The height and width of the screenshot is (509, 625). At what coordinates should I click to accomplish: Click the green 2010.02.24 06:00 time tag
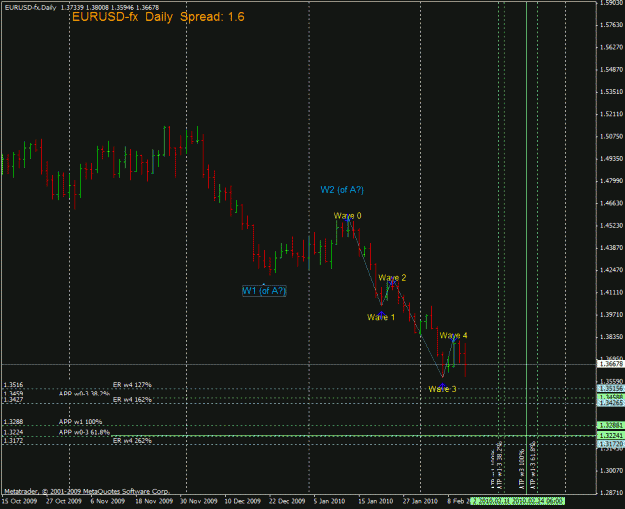coord(539,501)
